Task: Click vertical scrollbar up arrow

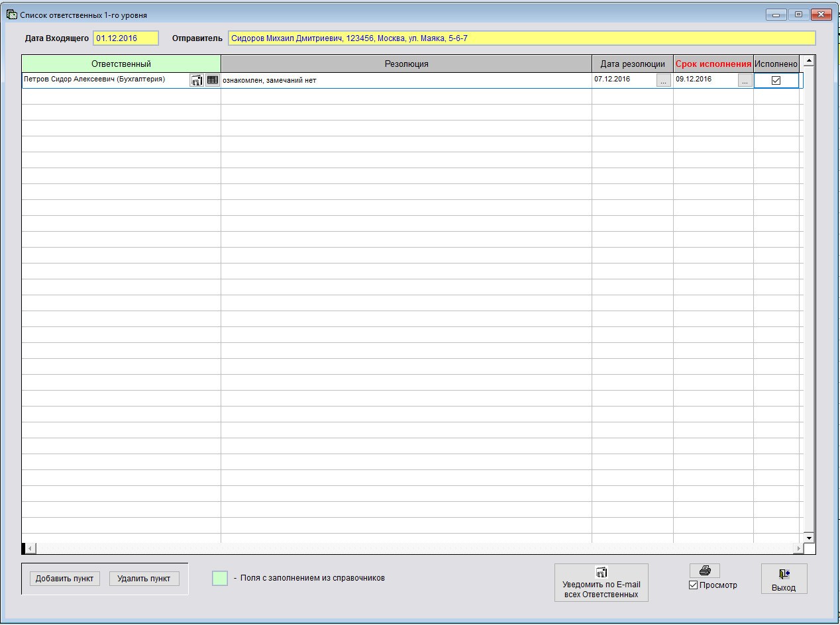Action: click(808, 62)
